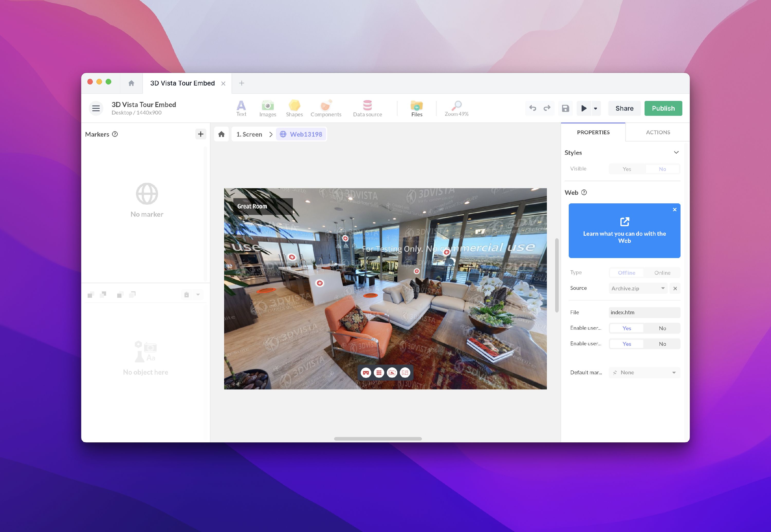
Task: Set Type to Online
Action: pos(662,273)
